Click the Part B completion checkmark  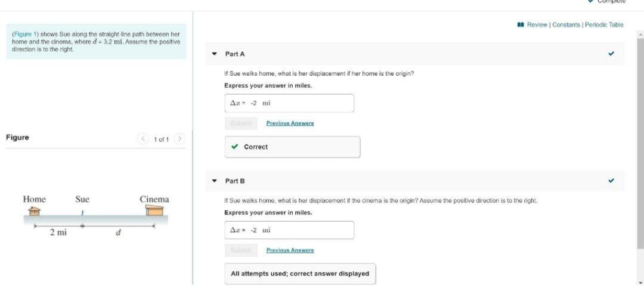coord(611,181)
